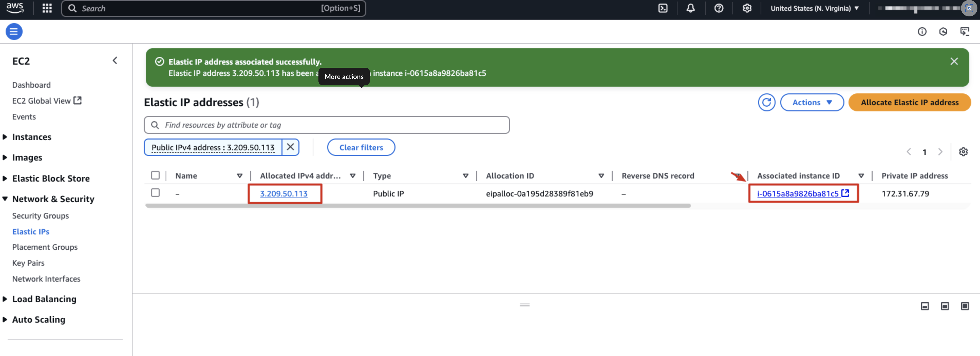
Task: Refresh the Elastic IP addresses list
Action: [766, 102]
